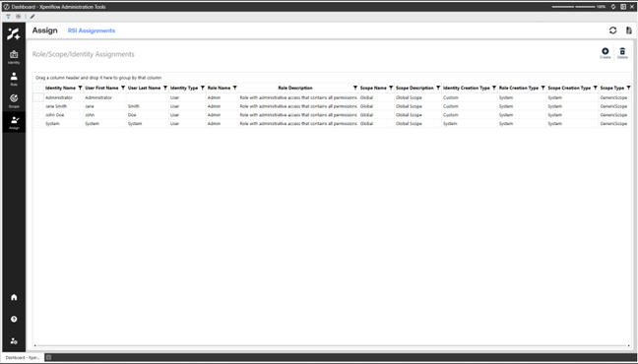Screen dimensions: 638x364
Task: Open the Assign section in sidebar
Action: (14, 122)
